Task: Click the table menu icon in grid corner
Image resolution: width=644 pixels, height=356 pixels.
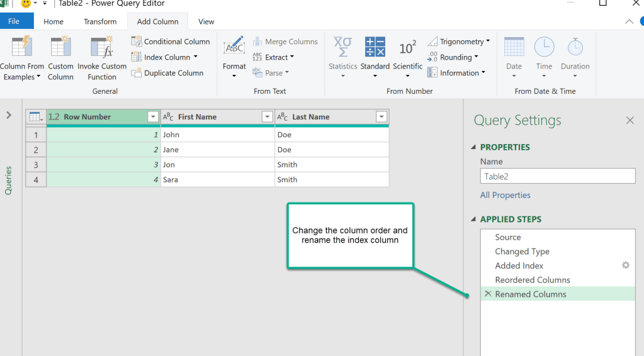Action: [36, 117]
